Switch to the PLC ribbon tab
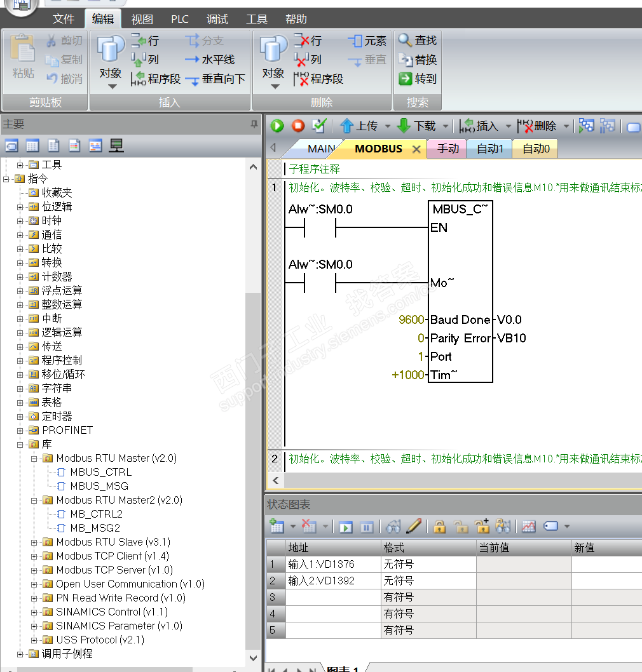The width and height of the screenshot is (642, 672). (180, 19)
